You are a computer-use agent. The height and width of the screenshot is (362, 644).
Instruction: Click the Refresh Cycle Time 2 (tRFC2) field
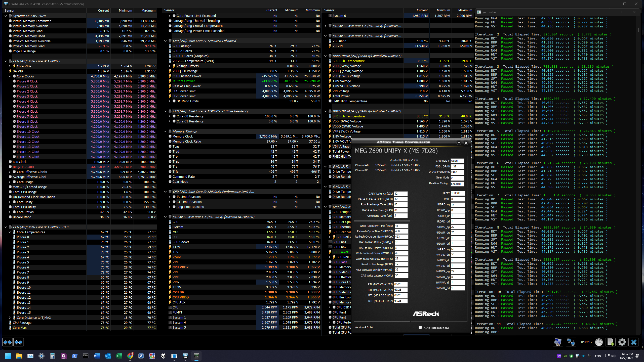(x=401, y=231)
